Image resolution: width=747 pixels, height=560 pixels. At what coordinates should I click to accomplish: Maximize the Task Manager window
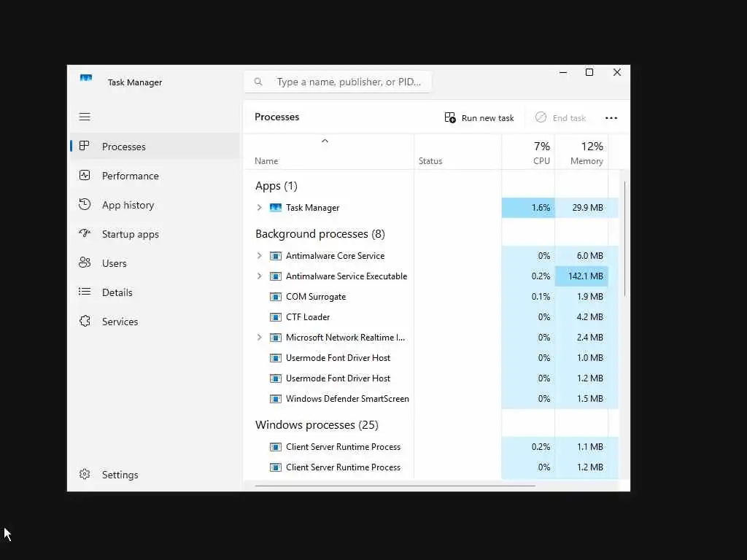point(589,72)
